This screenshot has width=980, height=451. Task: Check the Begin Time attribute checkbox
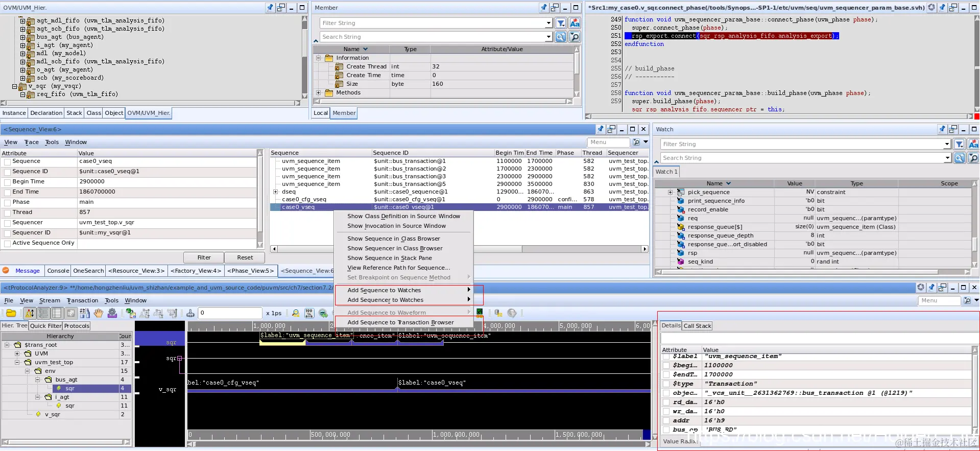pyautogui.click(x=7, y=182)
